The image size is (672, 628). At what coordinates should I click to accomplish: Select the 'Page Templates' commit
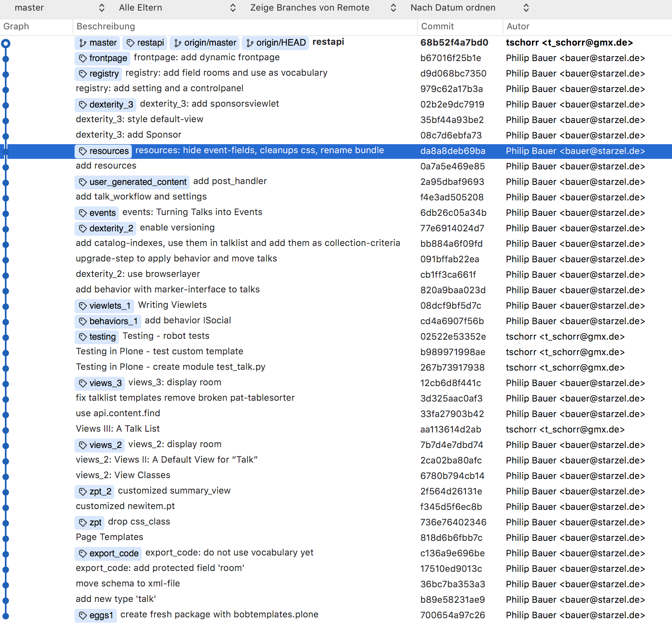109,537
